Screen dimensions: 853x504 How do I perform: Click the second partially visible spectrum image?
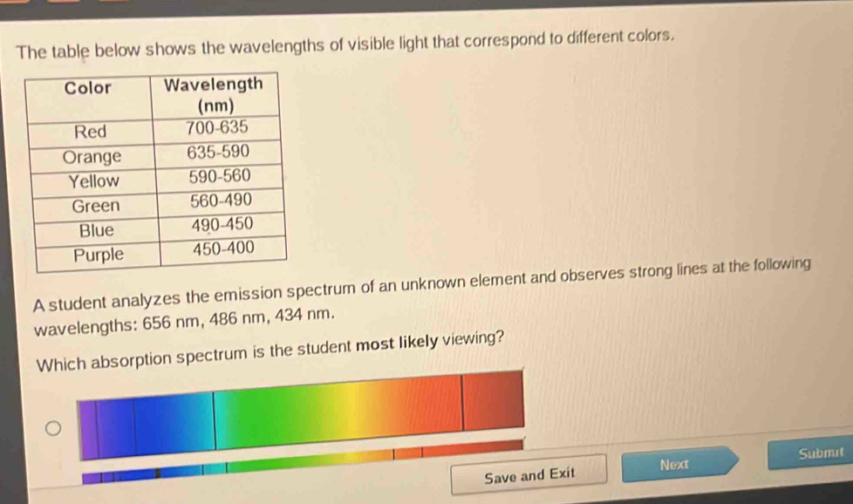(x=303, y=461)
